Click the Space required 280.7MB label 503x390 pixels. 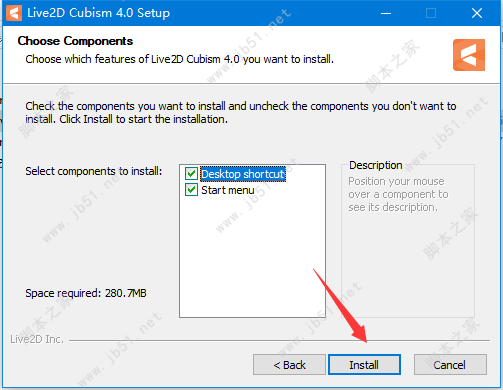(86, 293)
